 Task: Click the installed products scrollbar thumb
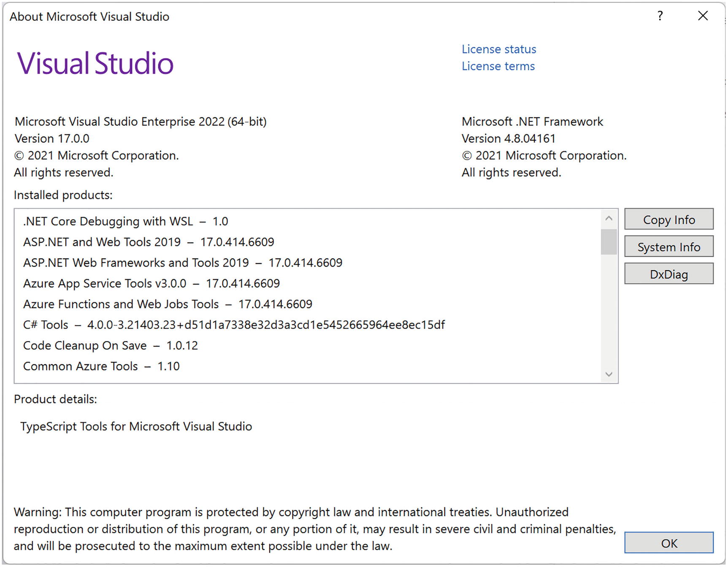pyautogui.click(x=608, y=241)
